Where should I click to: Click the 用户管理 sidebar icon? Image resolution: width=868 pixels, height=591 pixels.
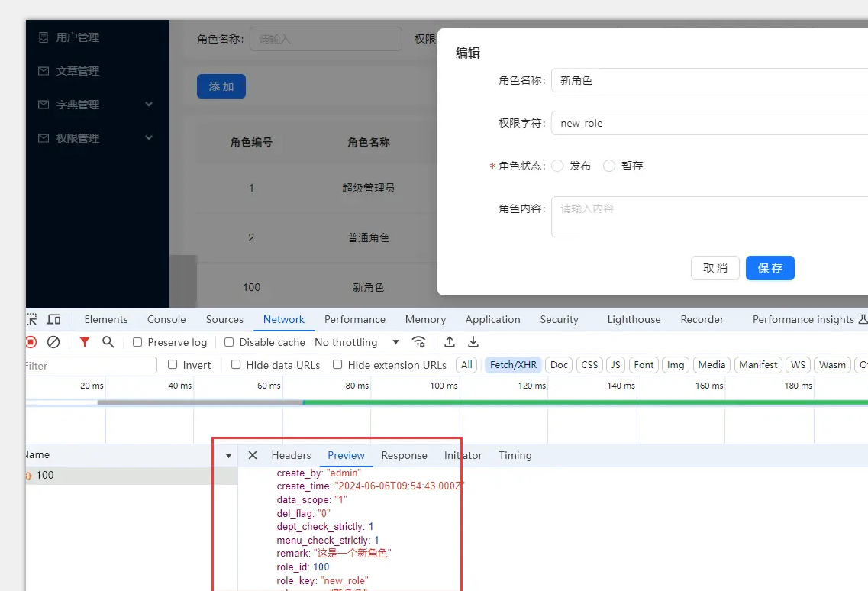pyautogui.click(x=44, y=37)
